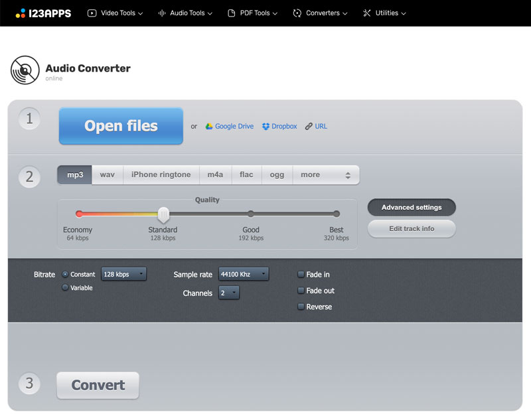The image size is (531, 420).
Task: Select the mp3 format tab
Action: pyautogui.click(x=75, y=175)
